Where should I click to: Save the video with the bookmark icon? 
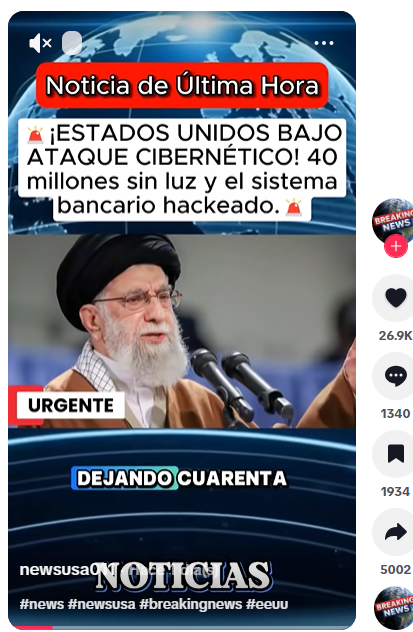coord(395,454)
